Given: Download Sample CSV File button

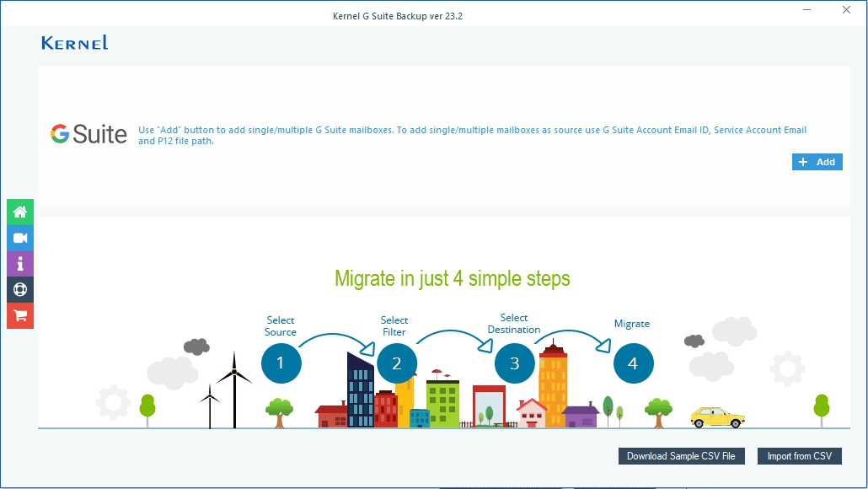Looking at the screenshot, I should 681,456.
